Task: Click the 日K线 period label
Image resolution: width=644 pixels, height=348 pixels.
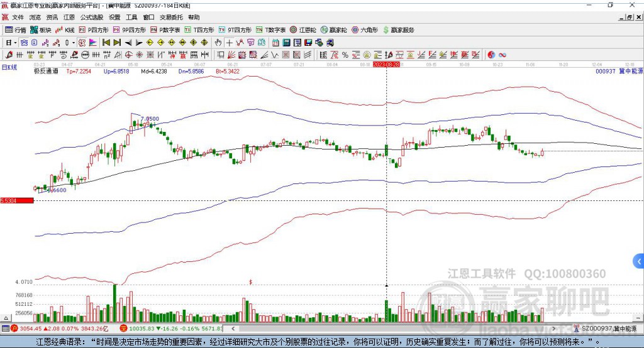Action: [9, 67]
